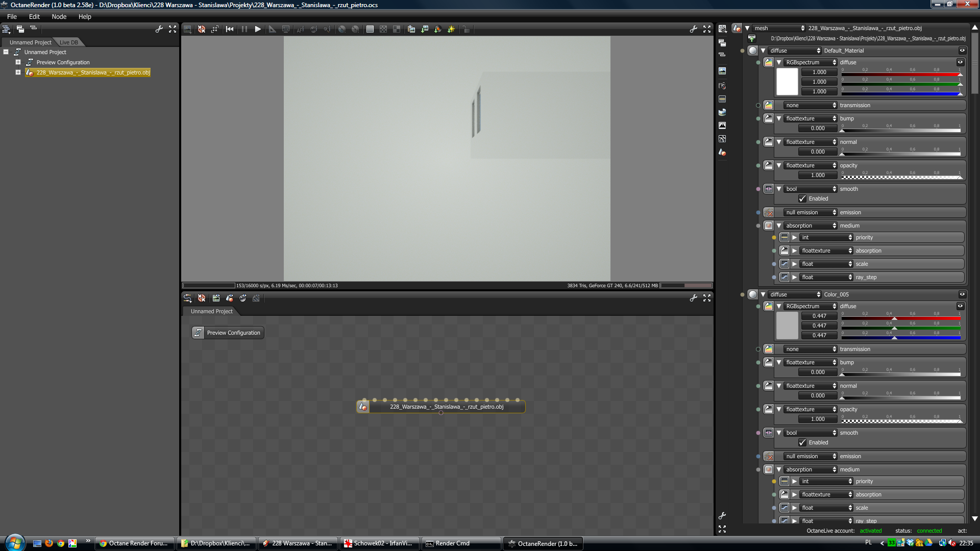Open the null emission dropdown for Default_Material
Image resolution: width=980 pixels, height=551 pixels.
811,213
